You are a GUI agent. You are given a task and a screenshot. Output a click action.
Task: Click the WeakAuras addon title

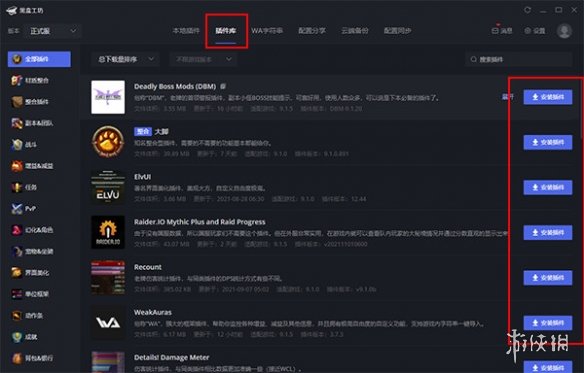click(x=153, y=312)
